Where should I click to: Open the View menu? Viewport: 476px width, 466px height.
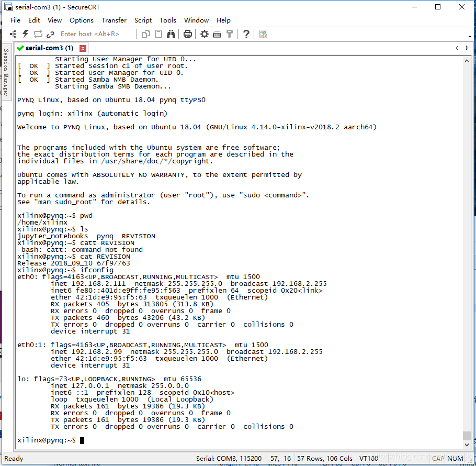tap(54, 20)
